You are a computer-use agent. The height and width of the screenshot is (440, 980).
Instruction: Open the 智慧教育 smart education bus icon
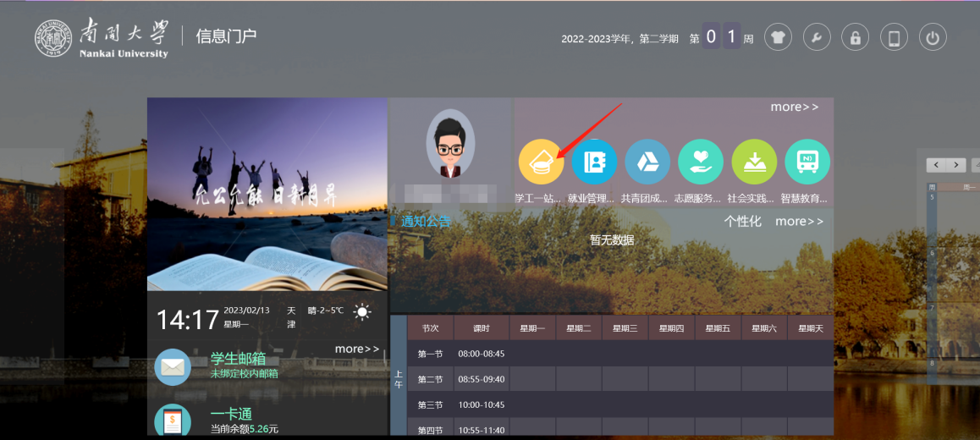(807, 162)
